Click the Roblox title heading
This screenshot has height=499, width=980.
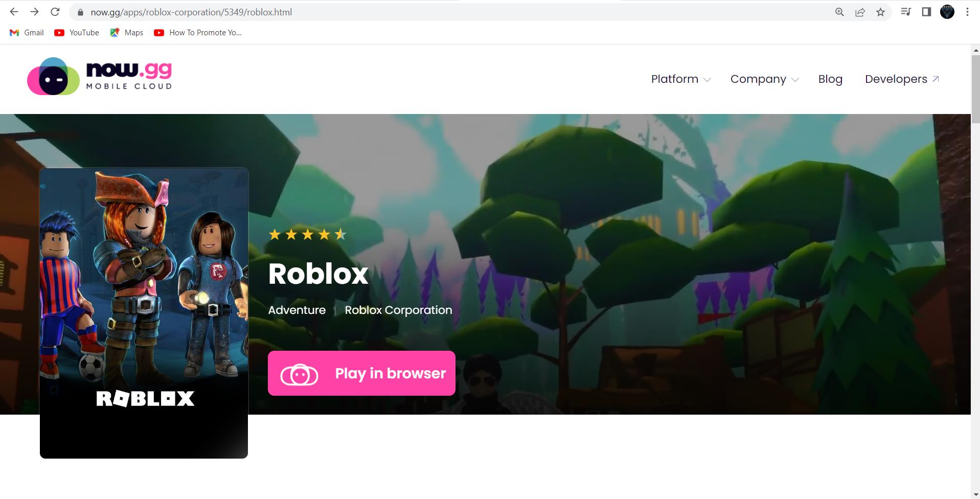(318, 274)
